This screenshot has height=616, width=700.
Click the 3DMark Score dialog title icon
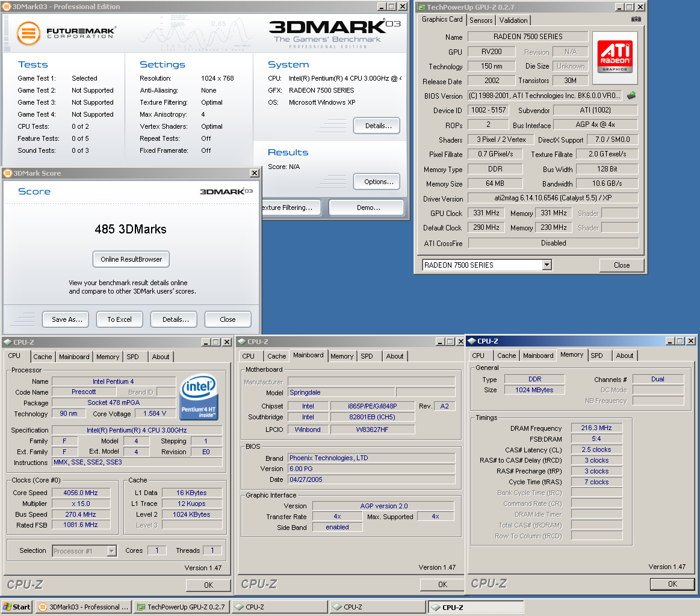8,173
